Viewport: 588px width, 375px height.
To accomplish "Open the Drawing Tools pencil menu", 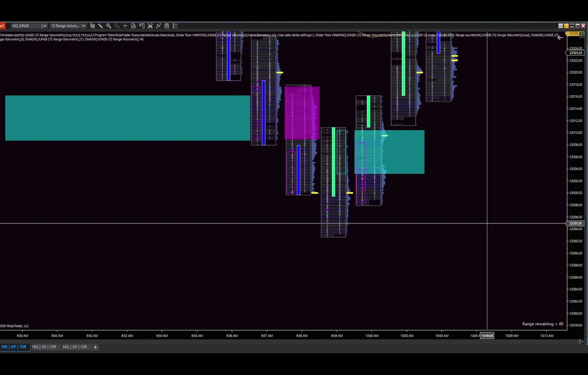I will tap(101, 26).
